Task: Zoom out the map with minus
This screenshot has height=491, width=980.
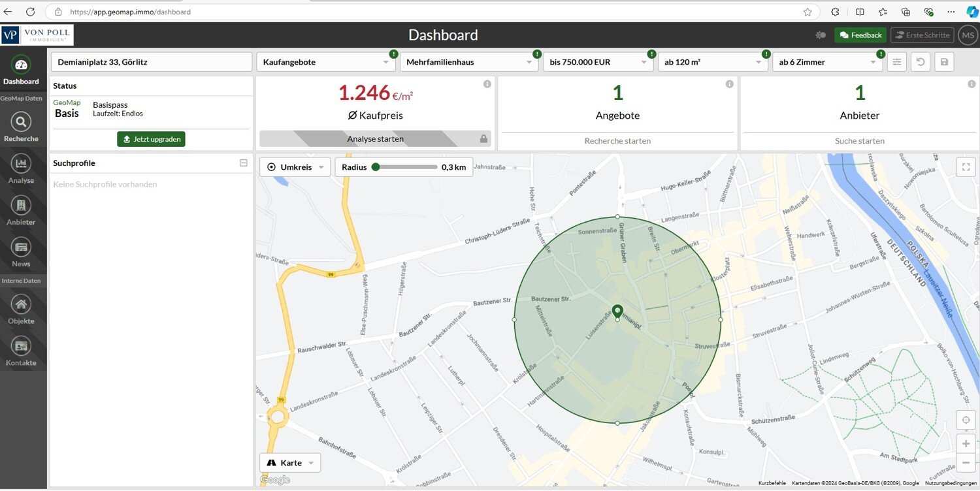Action: 966,463
